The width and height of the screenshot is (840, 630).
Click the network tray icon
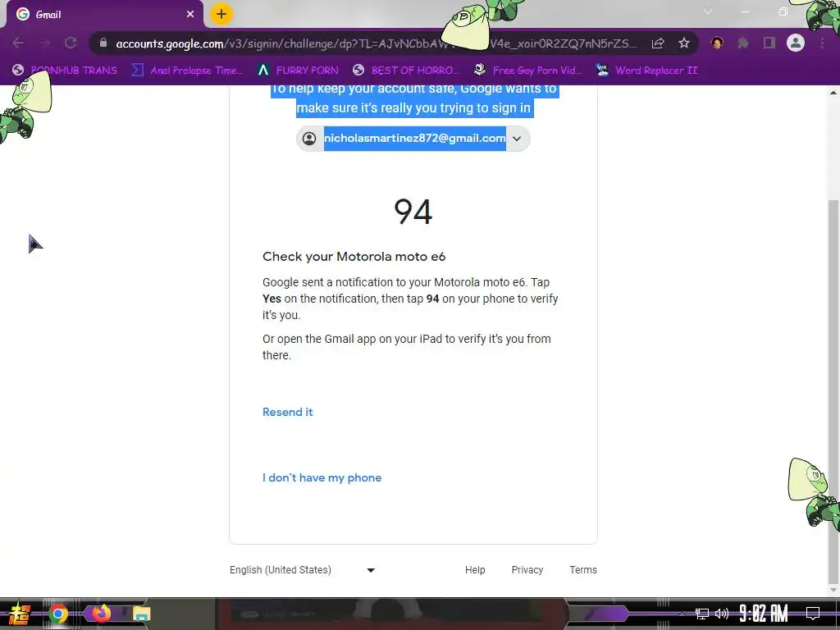tap(702, 614)
